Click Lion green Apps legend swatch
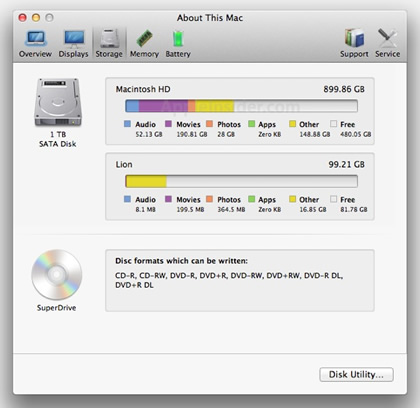The image size is (420, 408). click(252, 199)
